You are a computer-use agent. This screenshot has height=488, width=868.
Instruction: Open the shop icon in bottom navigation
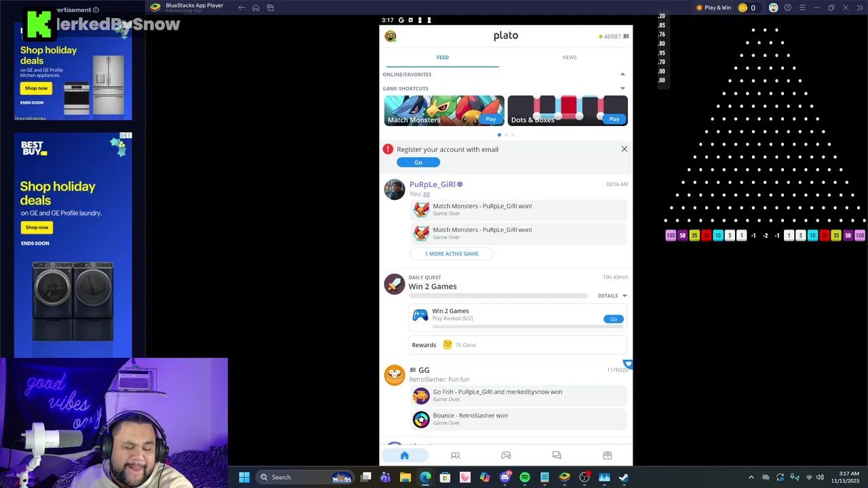click(607, 455)
